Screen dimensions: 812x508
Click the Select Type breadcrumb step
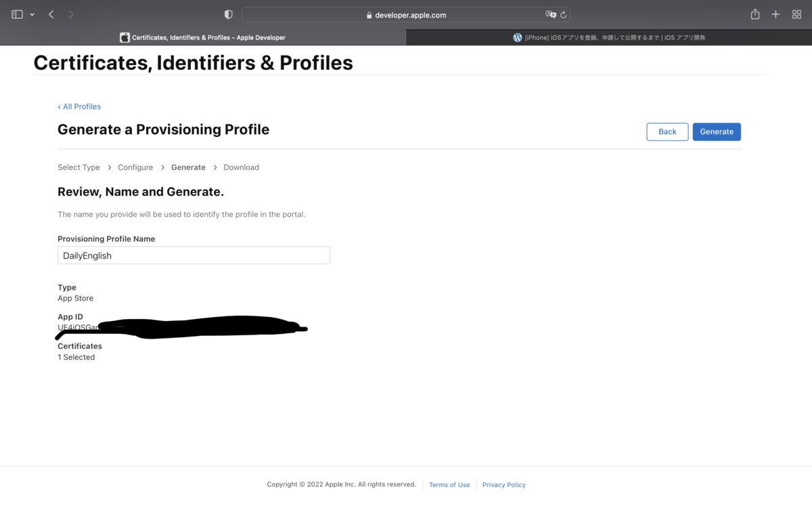point(78,167)
